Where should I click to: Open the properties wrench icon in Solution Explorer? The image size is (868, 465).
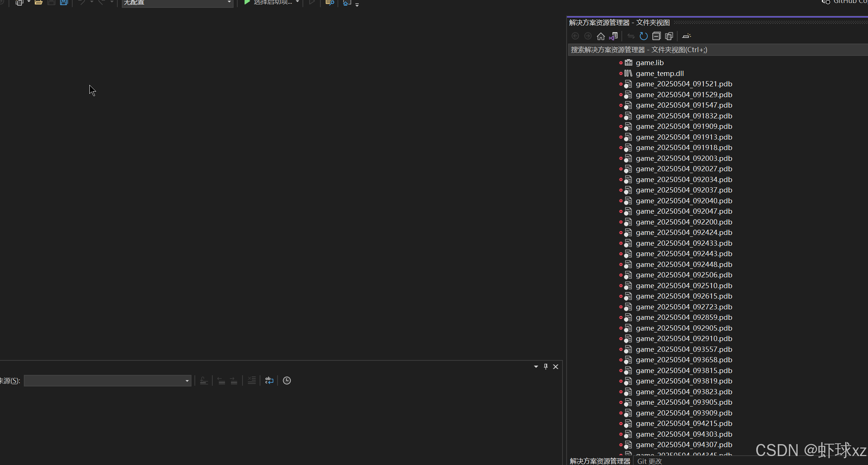[x=686, y=36]
